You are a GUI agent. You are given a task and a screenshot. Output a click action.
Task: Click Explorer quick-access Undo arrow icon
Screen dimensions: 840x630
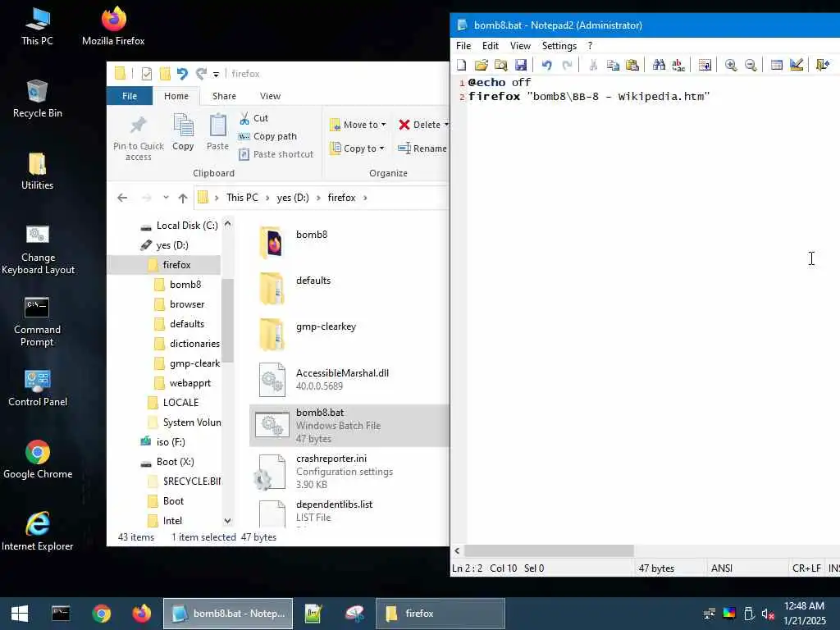pyautogui.click(x=183, y=74)
